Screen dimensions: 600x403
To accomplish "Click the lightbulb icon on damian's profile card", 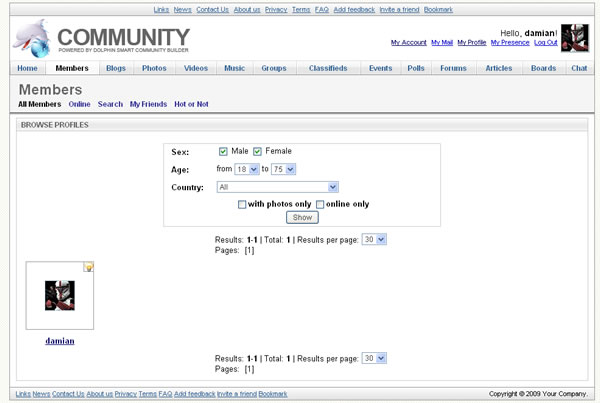I will [x=88, y=267].
